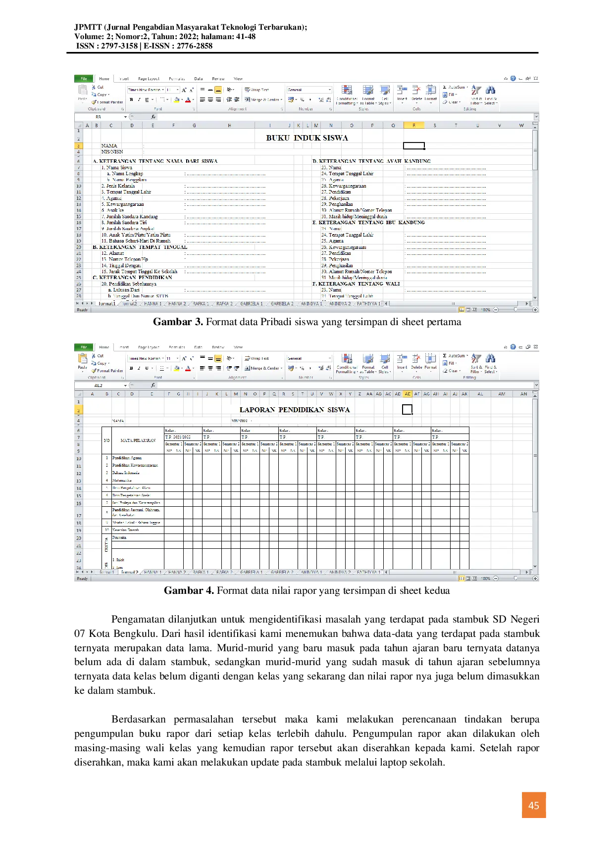
Task: Toggle highlighted bottom-align button in Gambar 3 Excel
Action: 218,90
